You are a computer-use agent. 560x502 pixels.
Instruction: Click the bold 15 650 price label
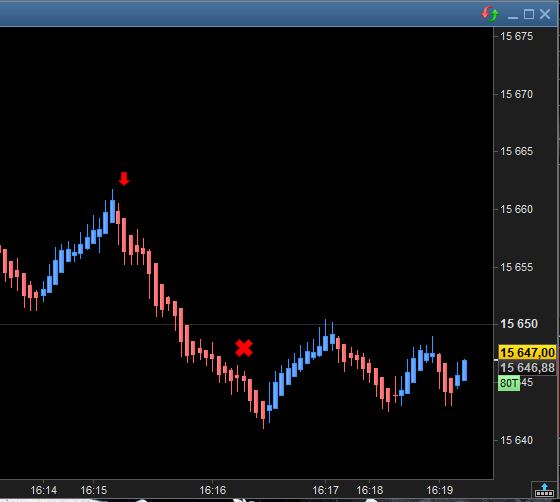click(519, 324)
